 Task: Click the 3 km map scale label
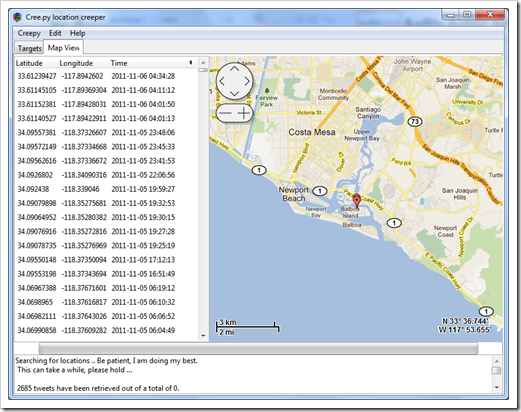(228, 322)
